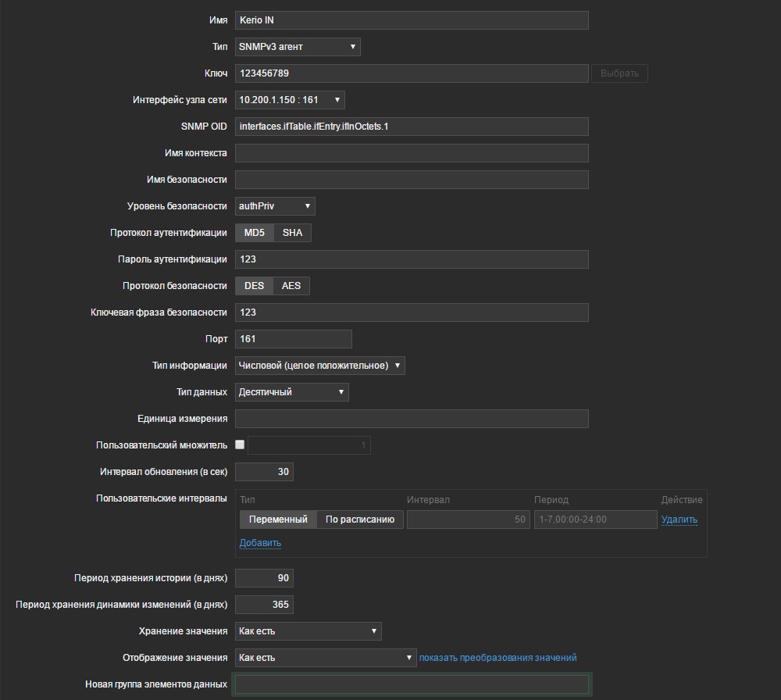Click the Период хранения истории field
Screen dimensions: 781x700
[x=264, y=578]
